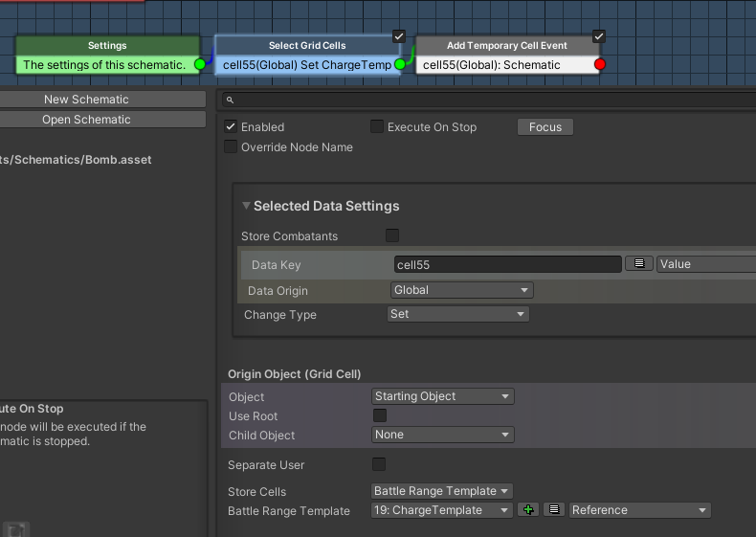Check Override Node Name
756x537 pixels.
(x=231, y=146)
